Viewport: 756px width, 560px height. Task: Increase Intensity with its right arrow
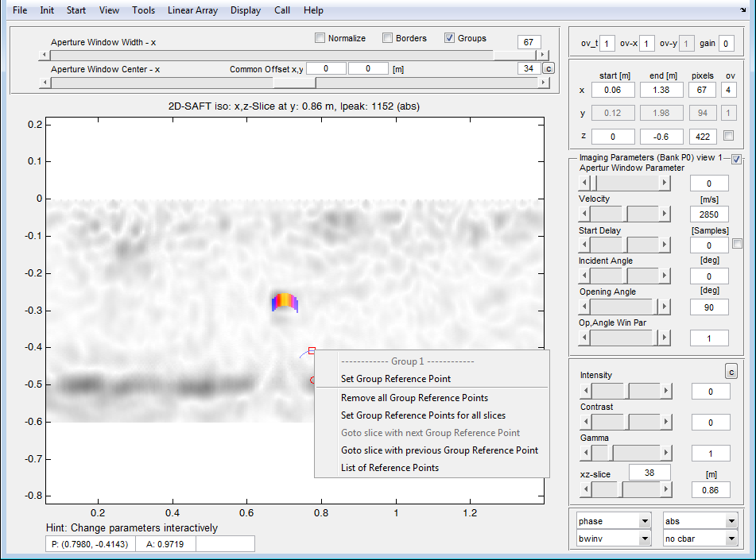(x=666, y=391)
